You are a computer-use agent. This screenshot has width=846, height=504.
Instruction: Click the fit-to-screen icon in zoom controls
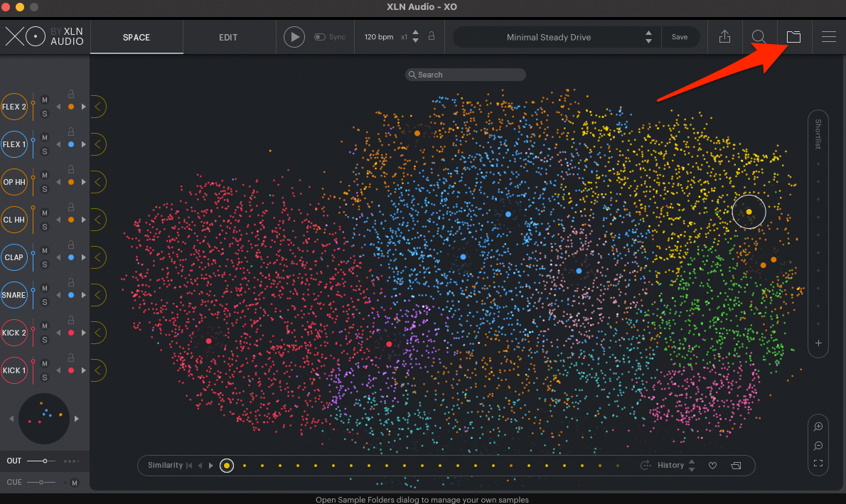(818, 463)
